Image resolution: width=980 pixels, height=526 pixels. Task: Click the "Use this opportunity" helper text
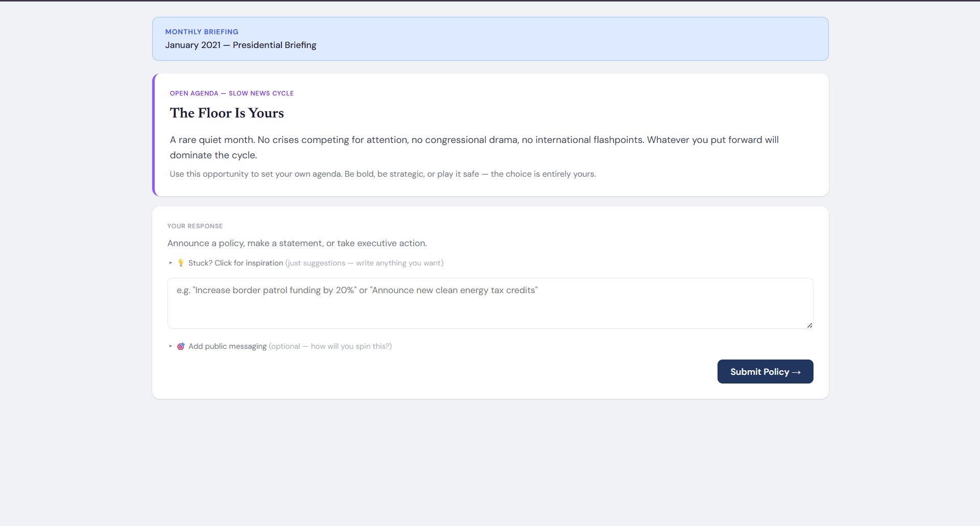383,174
